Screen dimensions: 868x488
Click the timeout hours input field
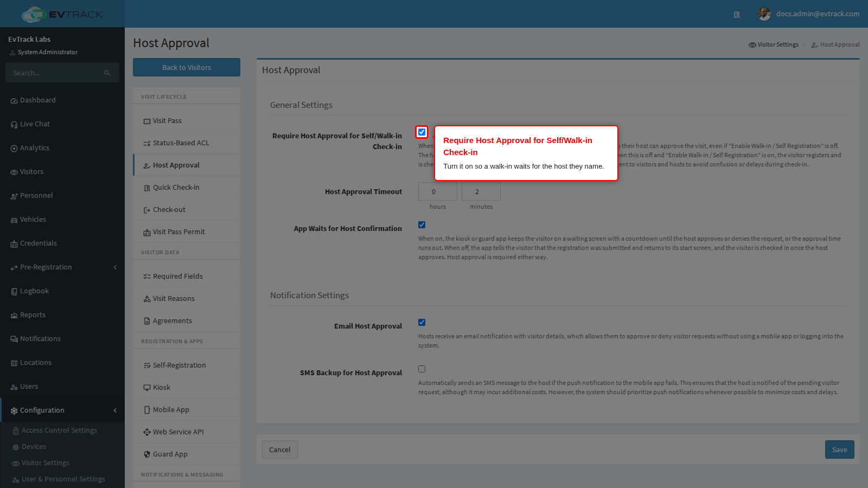tap(438, 191)
